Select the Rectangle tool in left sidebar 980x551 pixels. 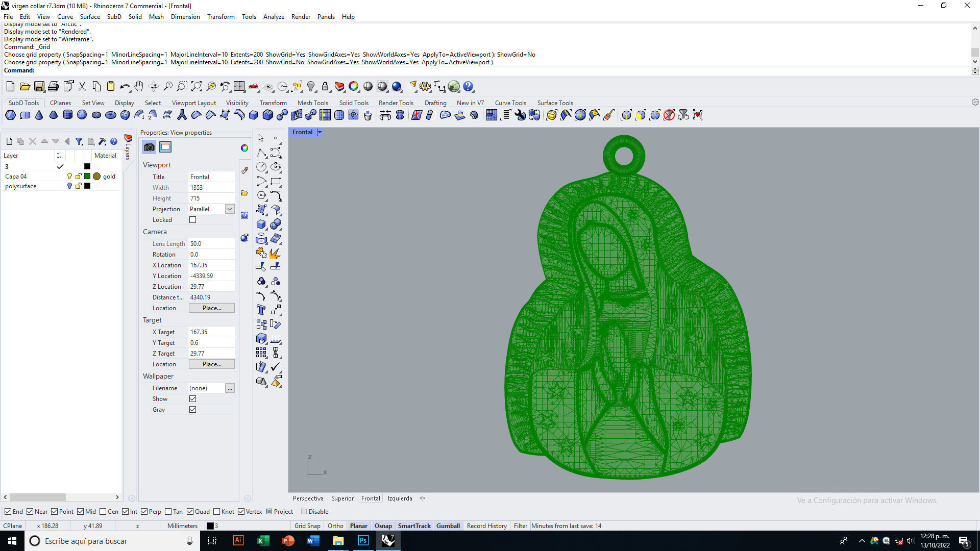[276, 181]
